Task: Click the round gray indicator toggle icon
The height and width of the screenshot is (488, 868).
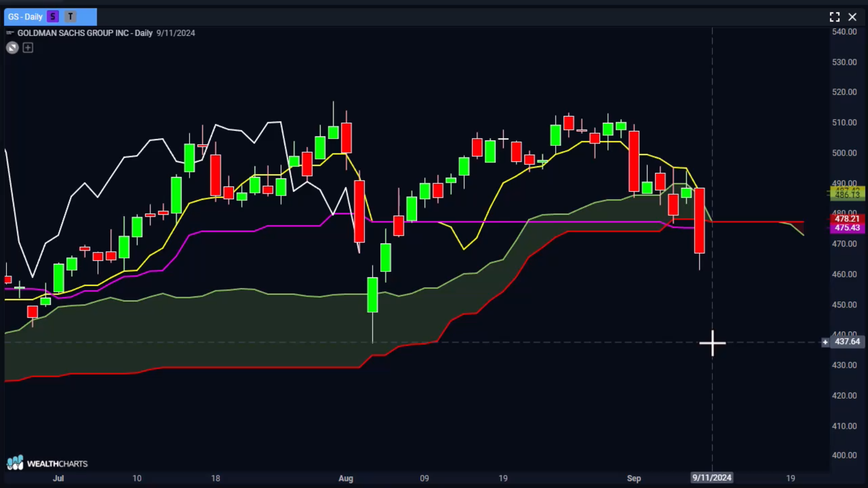Action: pyautogui.click(x=13, y=48)
